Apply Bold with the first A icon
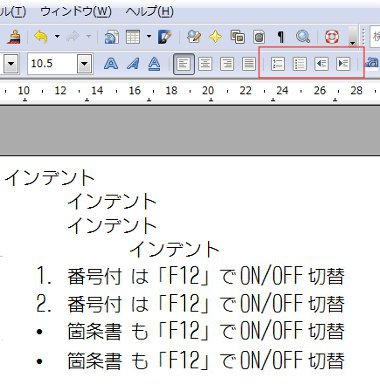 tap(111, 63)
